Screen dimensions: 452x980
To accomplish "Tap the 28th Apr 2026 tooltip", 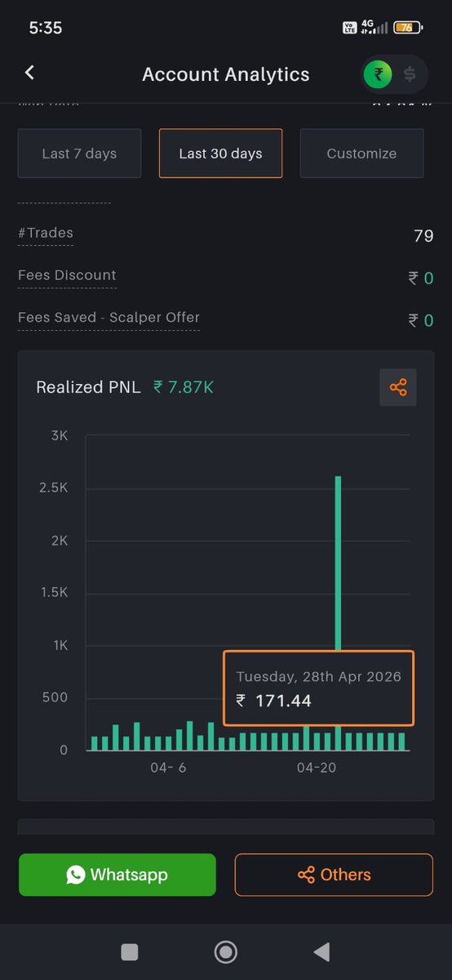I will click(x=319, y=688).
